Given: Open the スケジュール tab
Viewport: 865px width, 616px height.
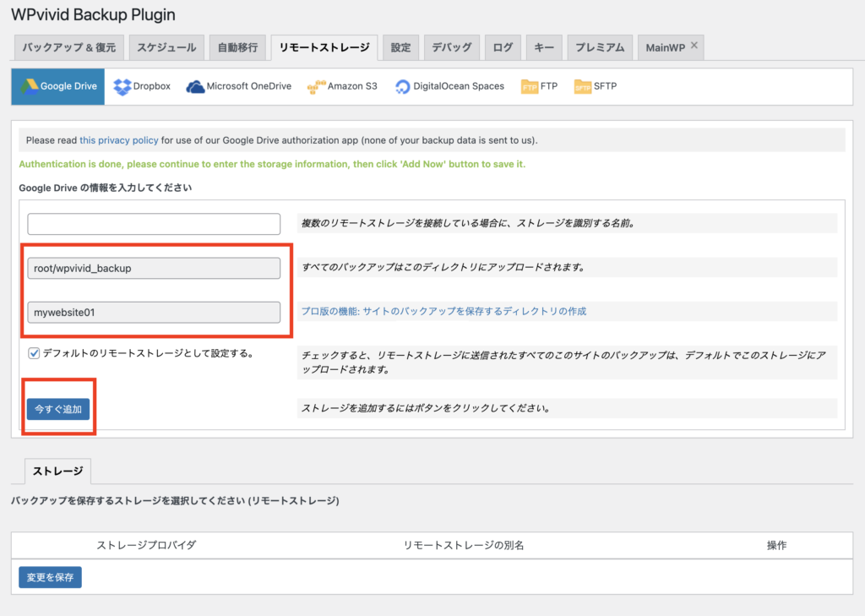Looking at the screenshot, I should point(166,47).
